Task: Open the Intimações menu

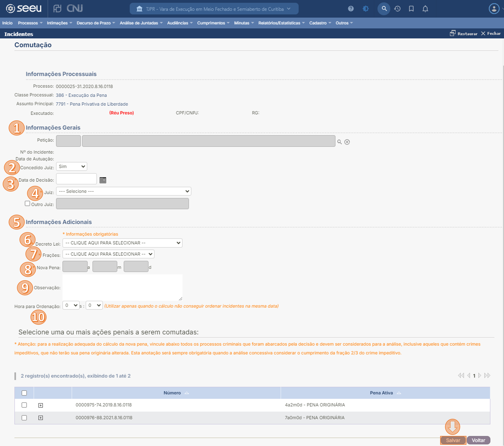Action: click(x=59, y=23)
